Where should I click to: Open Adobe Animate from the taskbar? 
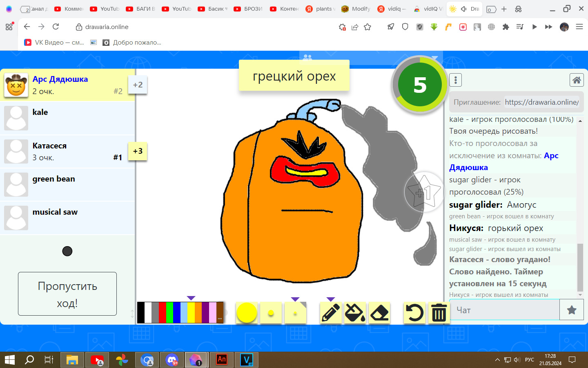point(222,360)
